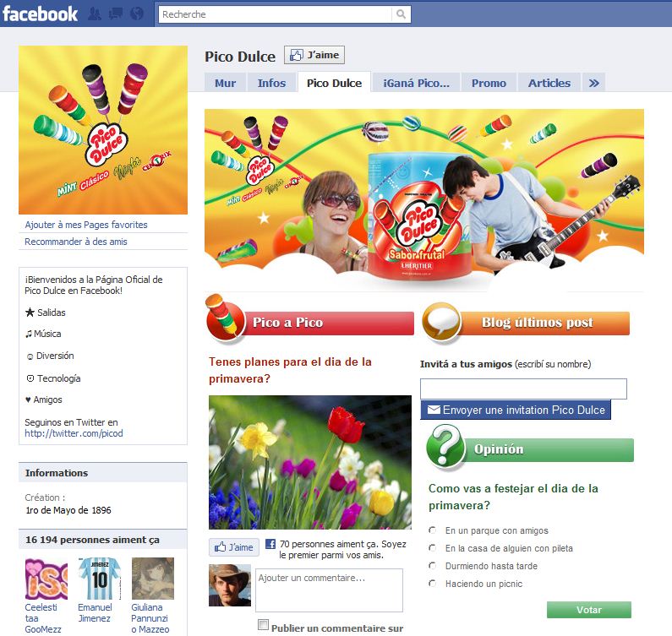672x636 pixels.
Task: Check Publier un commentaire sur checkbox
Action: coord(263,624)
